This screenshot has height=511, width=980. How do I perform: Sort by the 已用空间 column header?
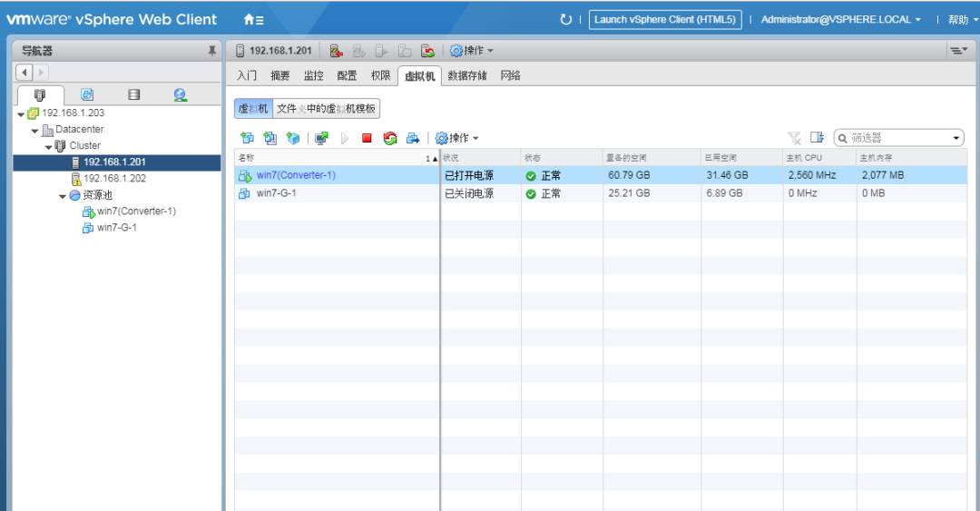click(742, 158)
